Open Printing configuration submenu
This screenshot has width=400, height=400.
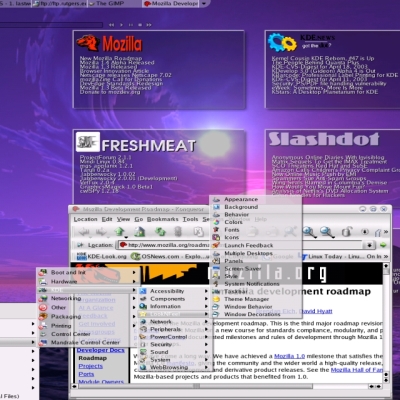coord(88,325)
